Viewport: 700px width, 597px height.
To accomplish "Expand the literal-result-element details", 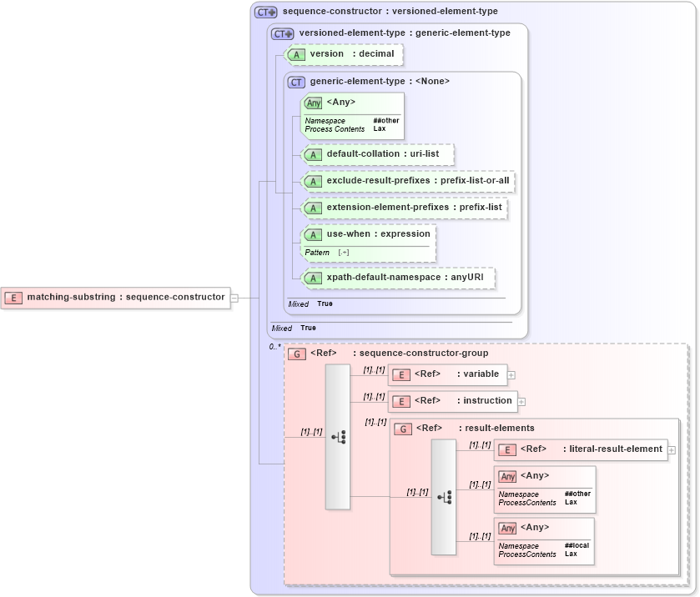I will (x=670, y=450).
